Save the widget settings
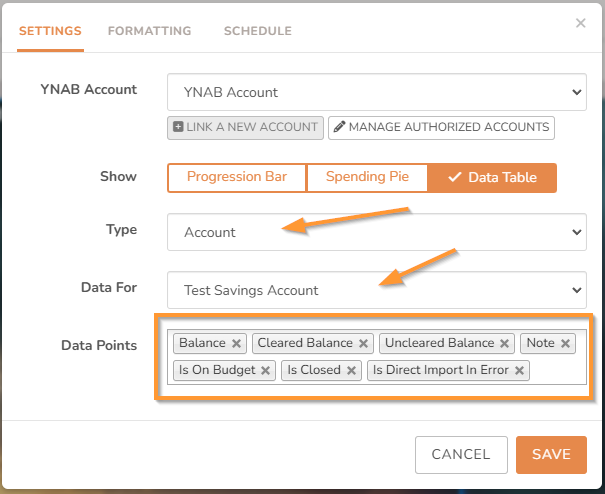The height and width of the screenshot is (494, 605). (551, 455)
